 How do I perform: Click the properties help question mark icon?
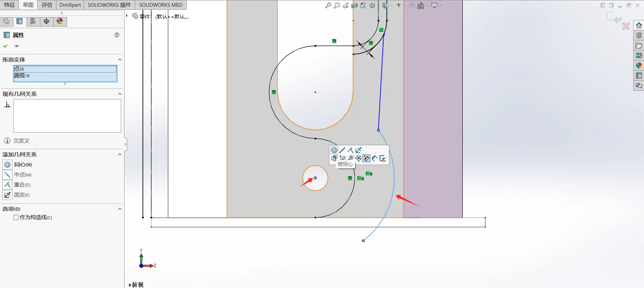tap(117, 35)
